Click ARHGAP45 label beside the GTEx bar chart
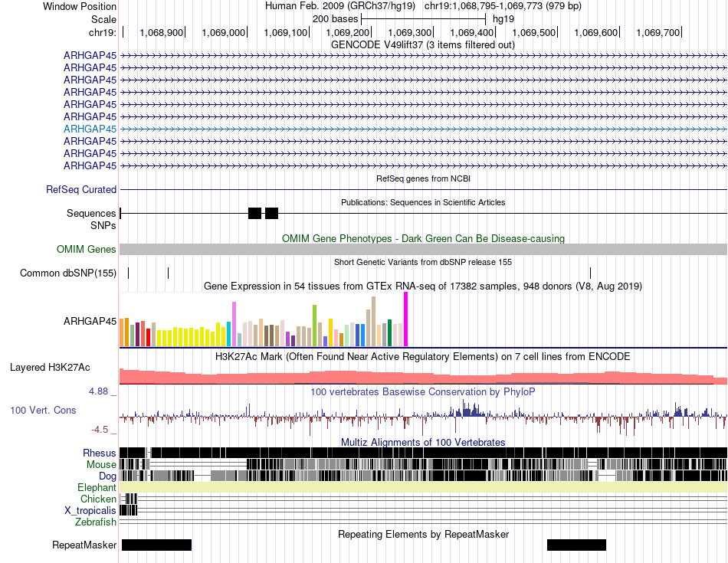The image size is (728, 563). pos(90,322)
